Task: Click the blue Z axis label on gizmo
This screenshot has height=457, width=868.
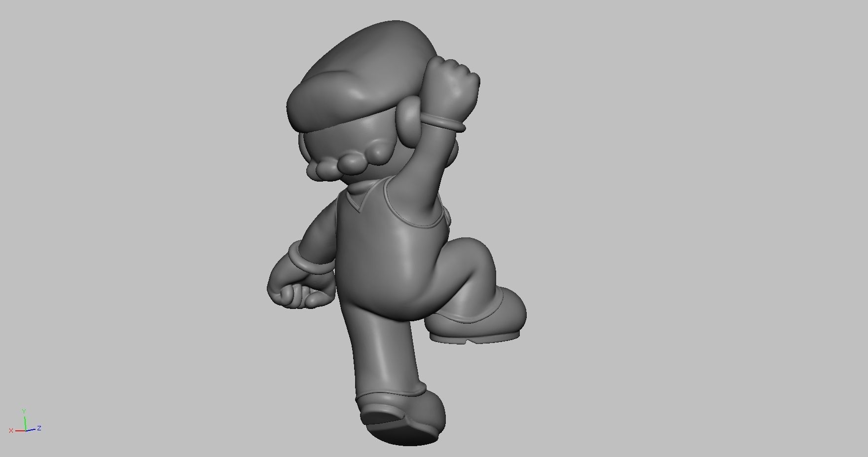Action: click(39, 428)
